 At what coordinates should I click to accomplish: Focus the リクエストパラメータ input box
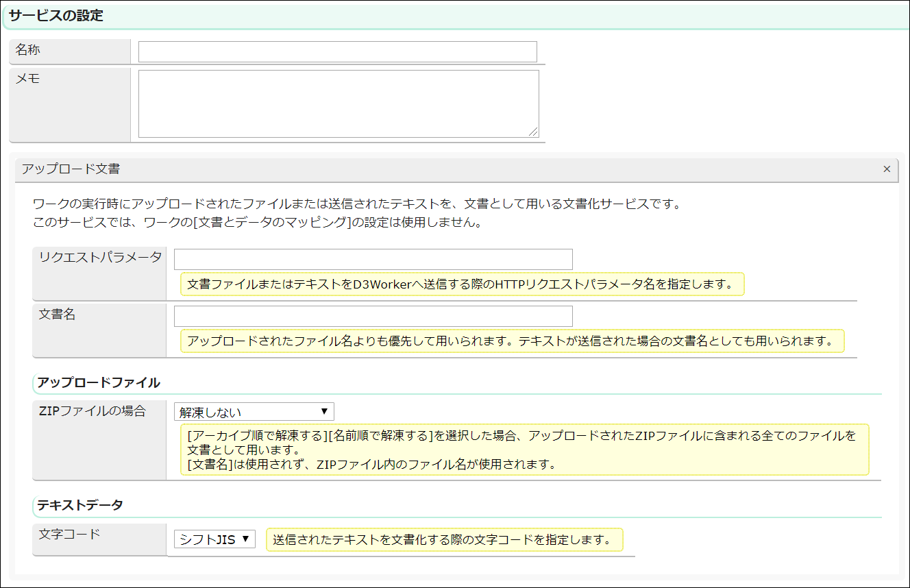pyautogui.click(x=373, y=259)
